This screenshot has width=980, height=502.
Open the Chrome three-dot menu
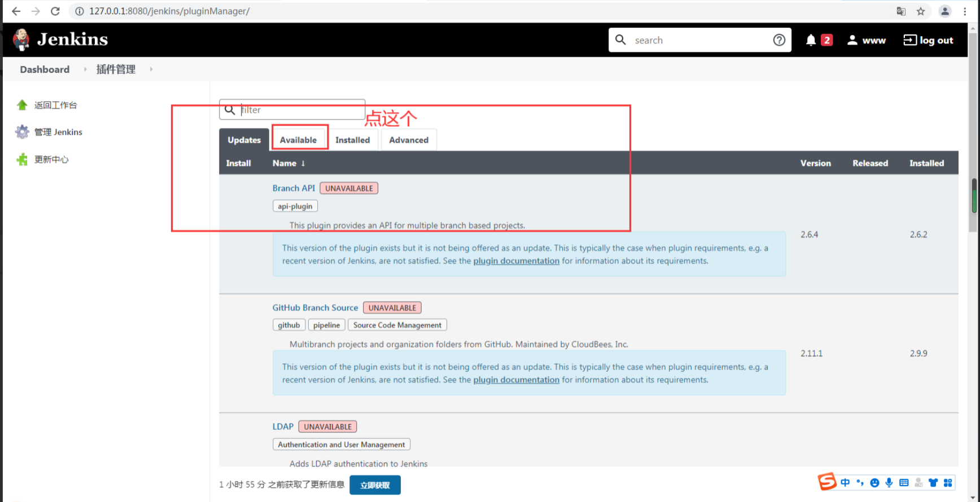[x=965, y=11]
